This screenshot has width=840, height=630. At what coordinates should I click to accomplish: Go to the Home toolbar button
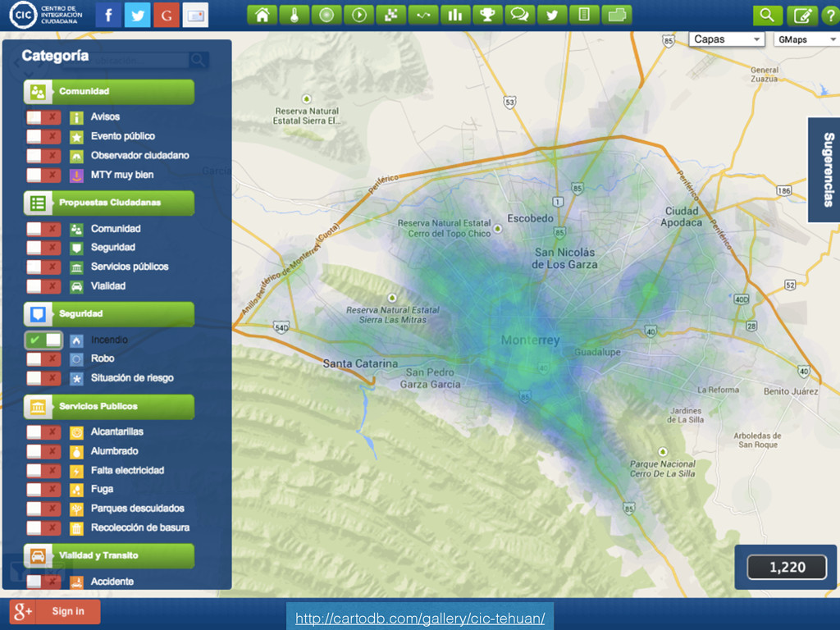click(262, 15)
